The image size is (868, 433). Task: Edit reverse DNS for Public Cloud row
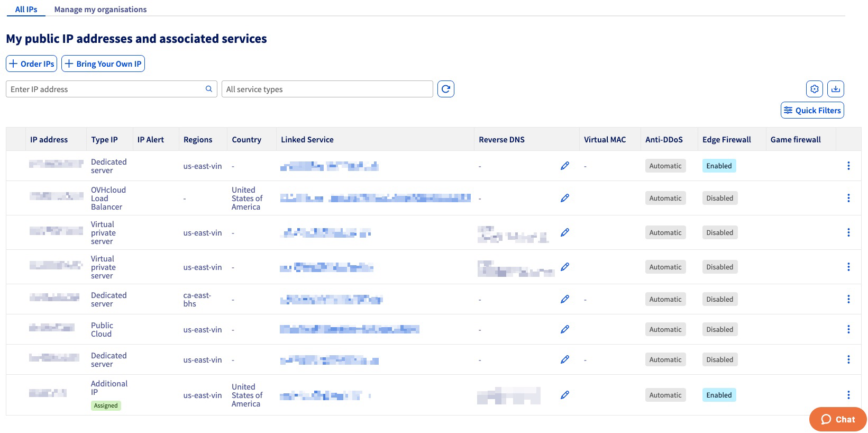coord(565,329)
